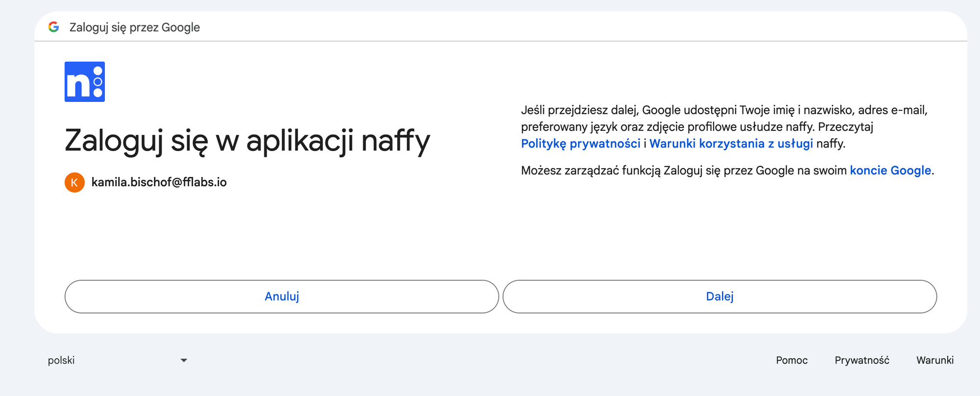980x396 pixels.
Task: Click the Pomoc footer link
Action: point(792,360)
